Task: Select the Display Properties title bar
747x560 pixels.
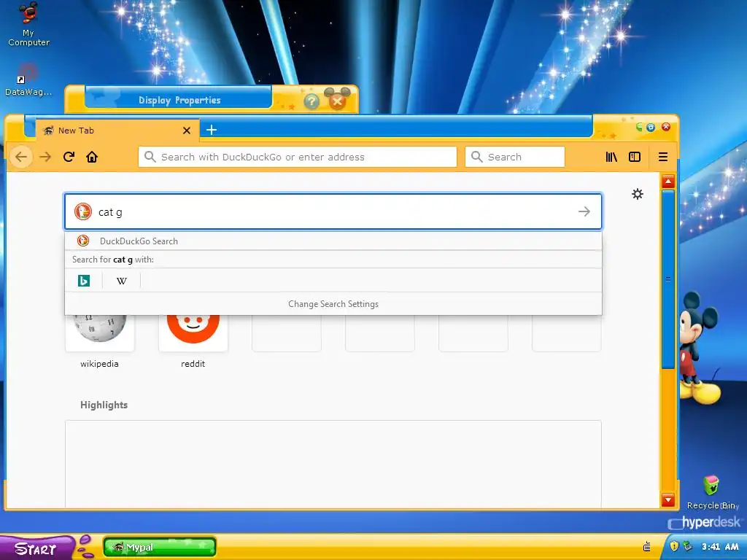Action: [179, 100]
